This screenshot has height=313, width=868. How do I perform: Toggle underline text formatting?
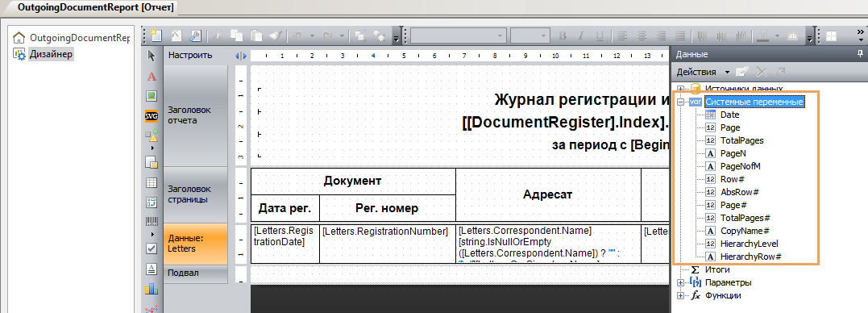click(599, 36)
